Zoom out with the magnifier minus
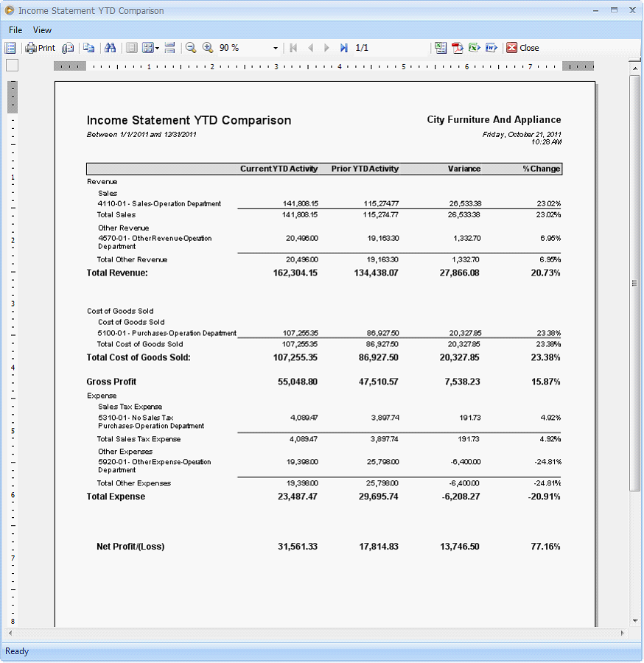The width and height of the screenshot is (644, 663). 191,48
